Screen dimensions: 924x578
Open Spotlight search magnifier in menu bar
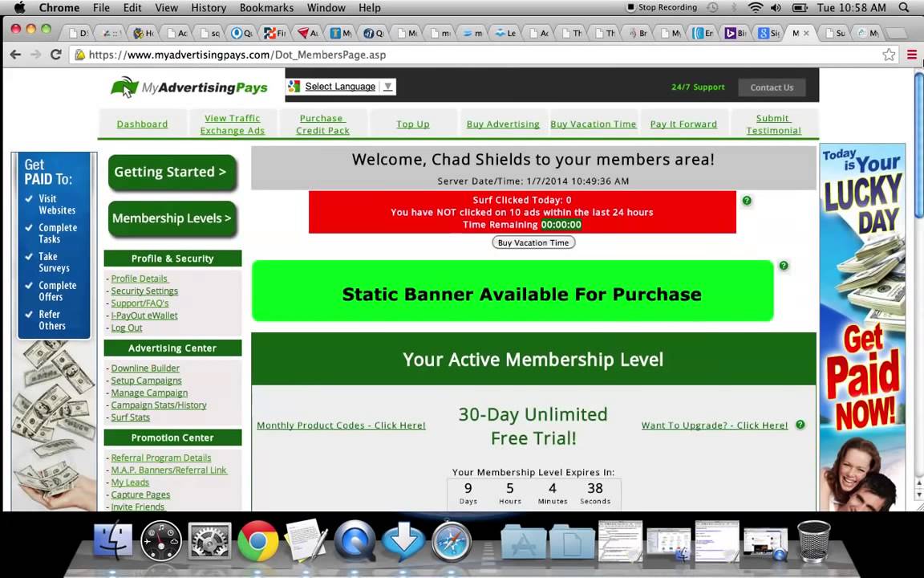[x=904, y=8]
